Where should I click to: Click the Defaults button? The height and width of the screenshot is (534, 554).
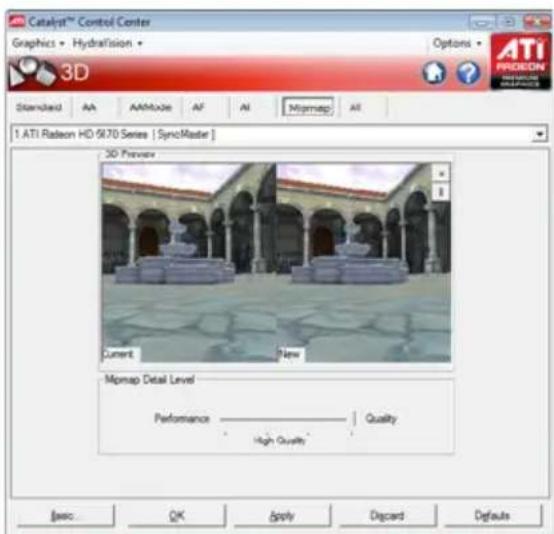coord(493,516)
